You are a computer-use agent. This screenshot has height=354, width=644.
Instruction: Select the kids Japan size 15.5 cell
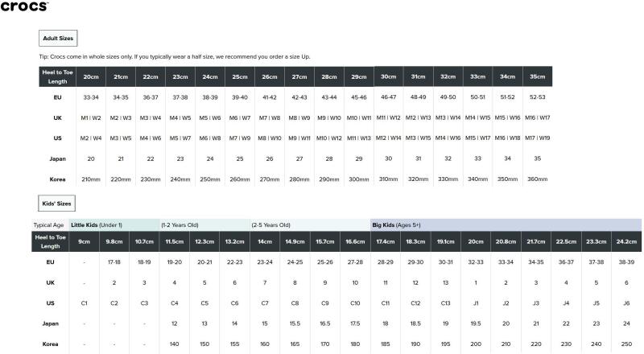(295, 323)
